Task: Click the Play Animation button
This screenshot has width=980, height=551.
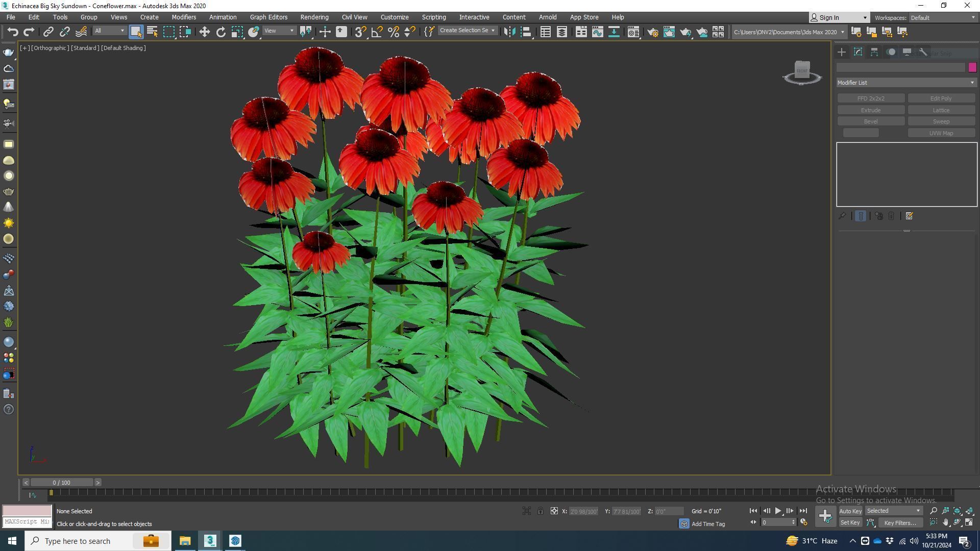Action: (x=778, y=511)
